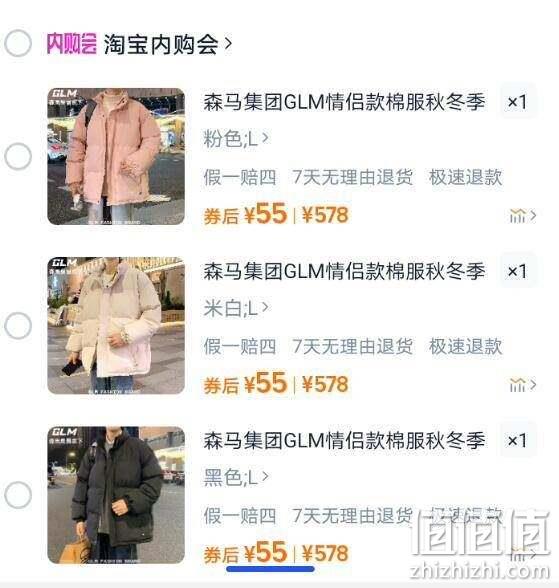This screenshot has width=559, height=588.
Task: Open the black jacket product thumbnail
Action: click(x=116, y=495)
